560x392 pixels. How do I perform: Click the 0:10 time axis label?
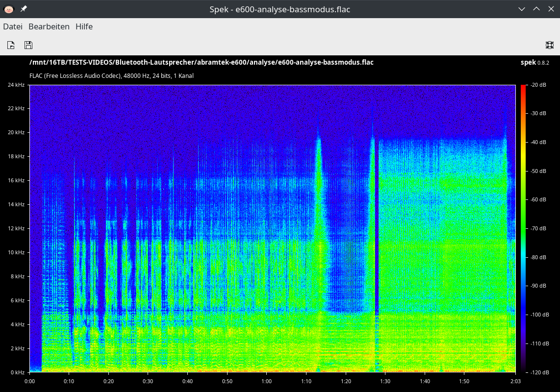pyautogui.click(x=69, y=381)
